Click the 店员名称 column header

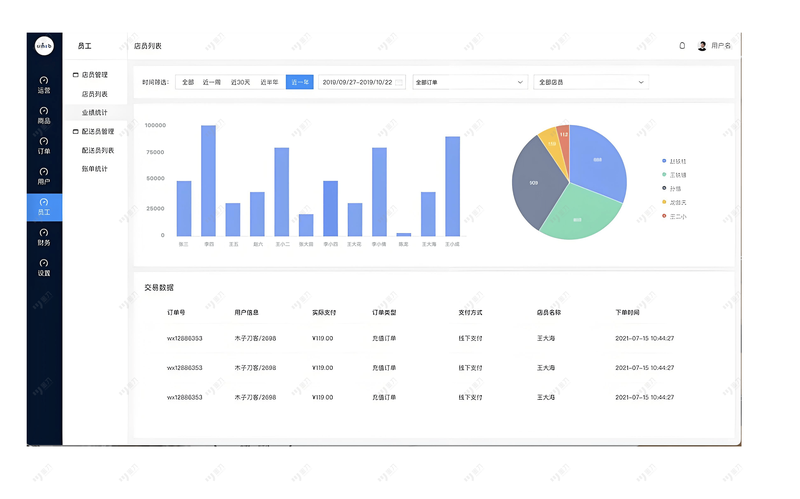click(548, 312)
